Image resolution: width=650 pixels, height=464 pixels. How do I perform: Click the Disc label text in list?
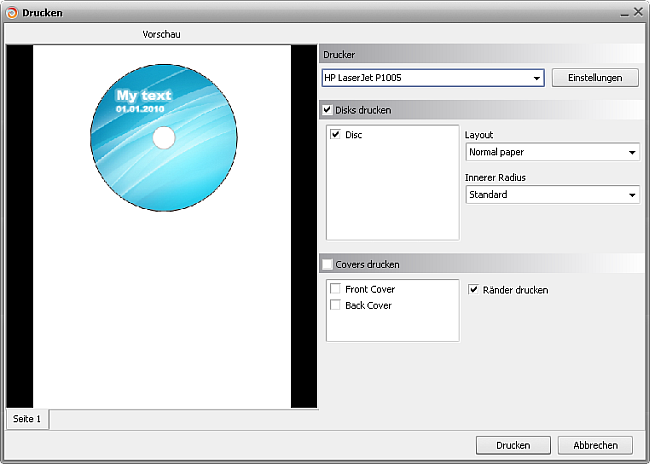coord(354,135)
